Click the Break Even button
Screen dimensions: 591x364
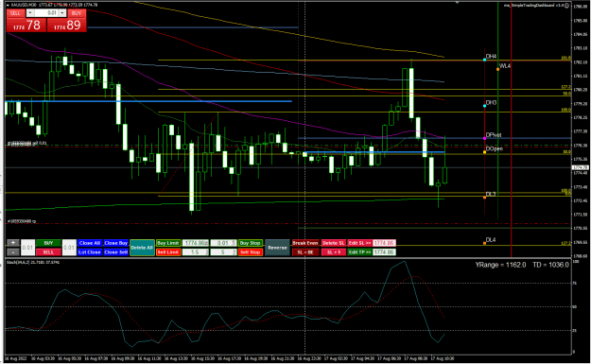305,243
